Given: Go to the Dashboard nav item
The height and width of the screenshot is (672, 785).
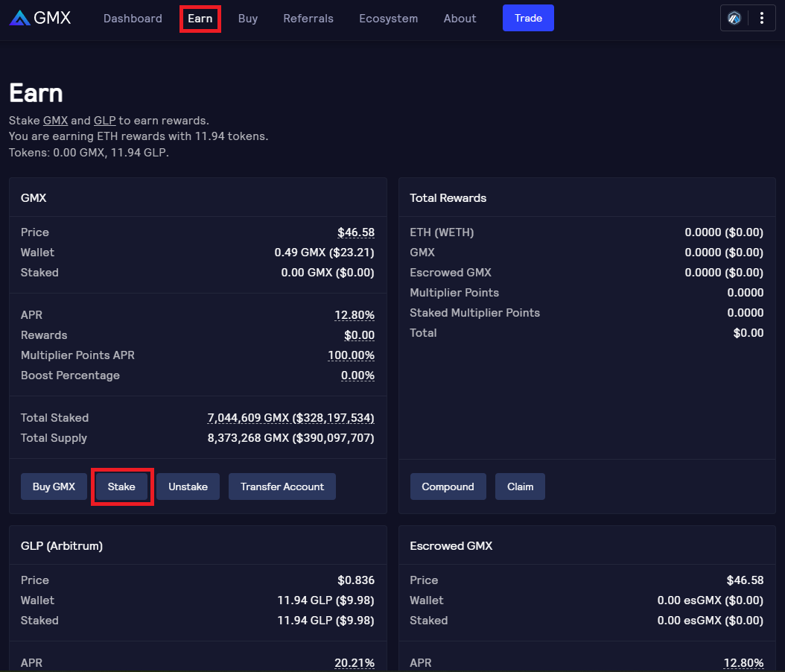Looking at the screenshot, I should coord(133,19).
